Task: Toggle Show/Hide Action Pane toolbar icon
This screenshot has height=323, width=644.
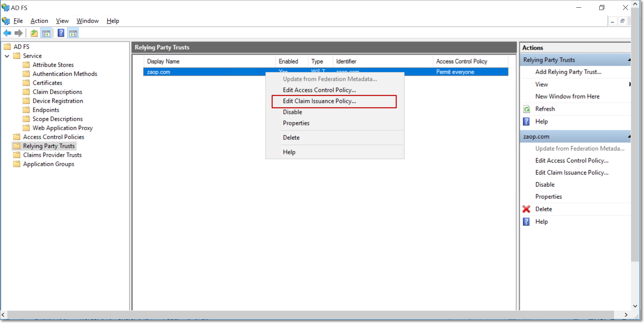Action: point(73,33)
